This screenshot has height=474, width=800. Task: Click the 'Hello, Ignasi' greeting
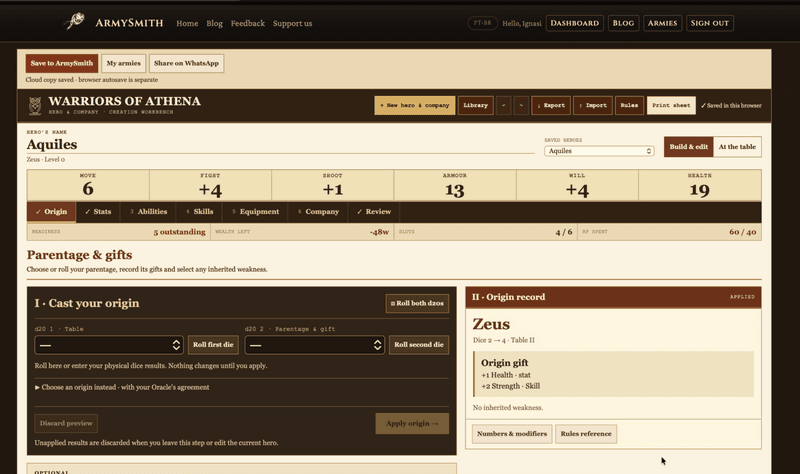[x=521, y=23]
